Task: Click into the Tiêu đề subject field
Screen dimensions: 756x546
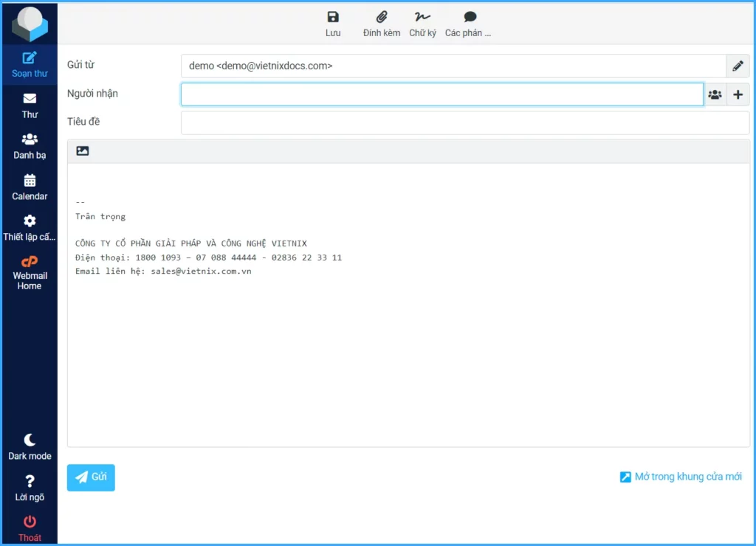Action: coord(464,122)
